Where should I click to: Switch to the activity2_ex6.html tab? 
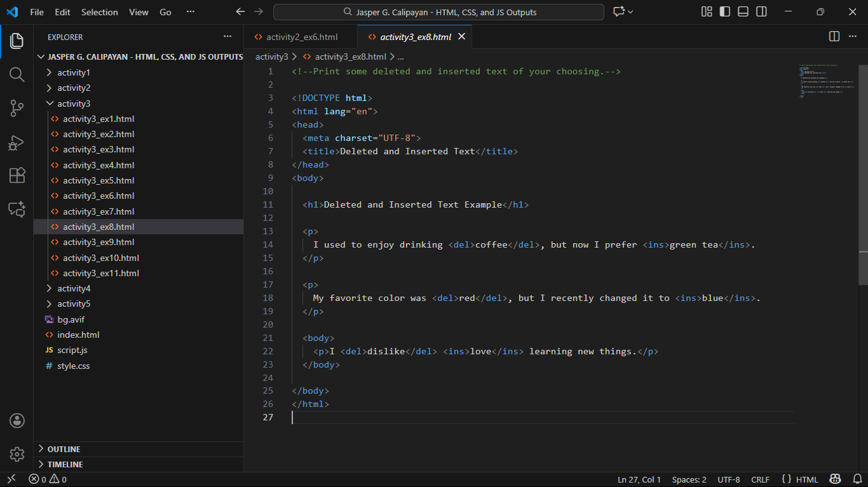coord(301,37)
